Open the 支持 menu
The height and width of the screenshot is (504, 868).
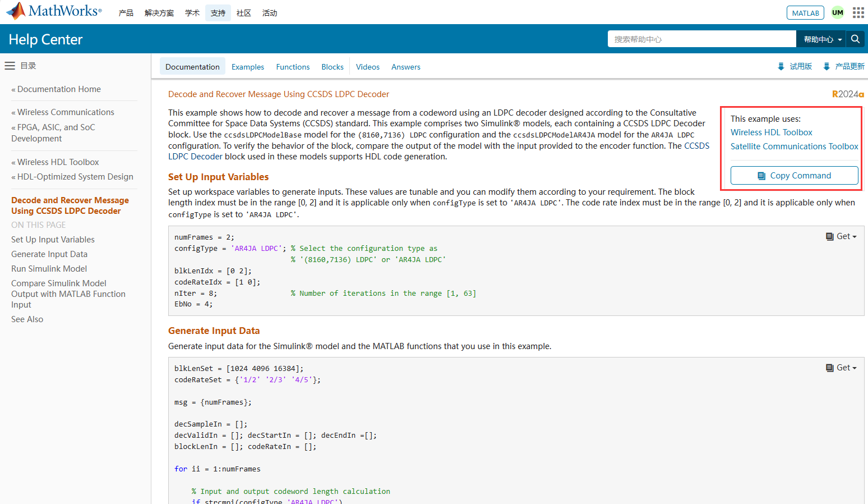(x=218, y=13)
